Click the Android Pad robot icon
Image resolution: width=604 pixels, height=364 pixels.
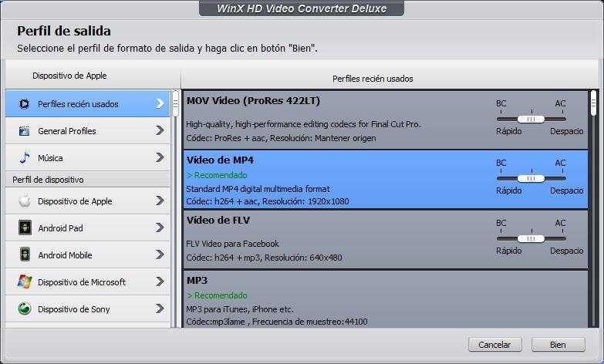25,228
